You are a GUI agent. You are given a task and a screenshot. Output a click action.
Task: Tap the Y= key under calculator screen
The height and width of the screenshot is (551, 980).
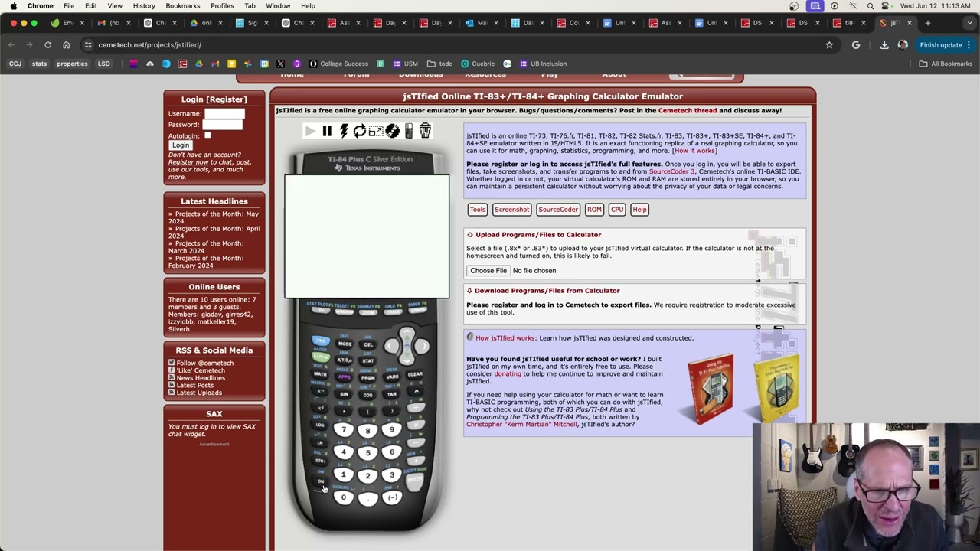tap(321, 310)
